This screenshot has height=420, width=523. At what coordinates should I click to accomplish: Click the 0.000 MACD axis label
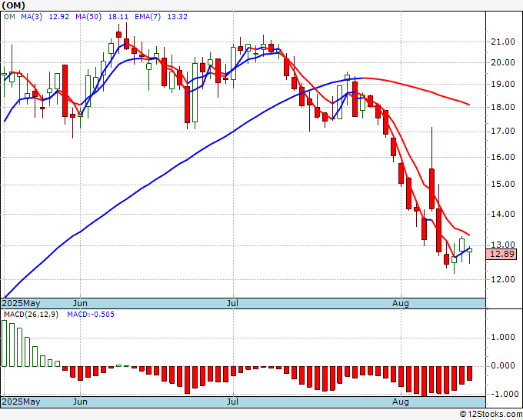tap(503, 366)
